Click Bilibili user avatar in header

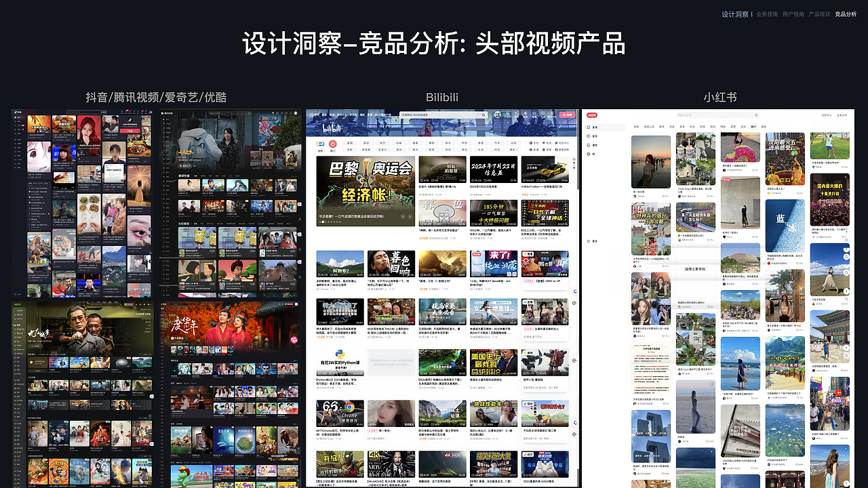tap(498, 115)
